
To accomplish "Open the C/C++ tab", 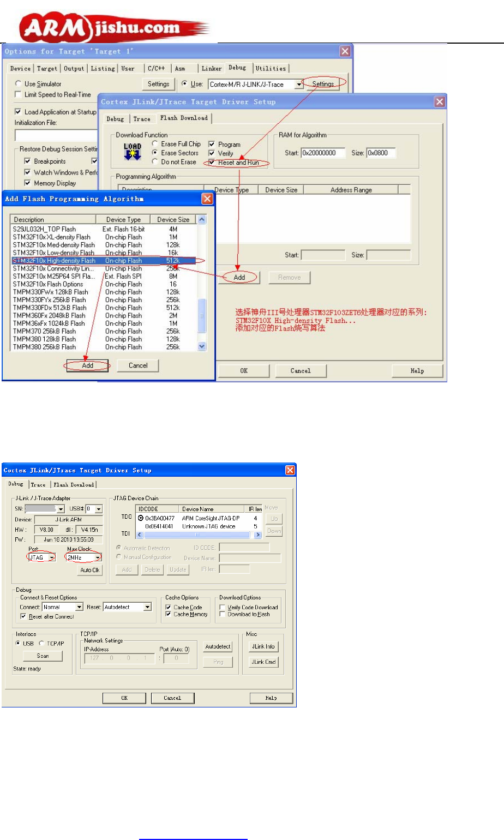I will coord(156,69).
